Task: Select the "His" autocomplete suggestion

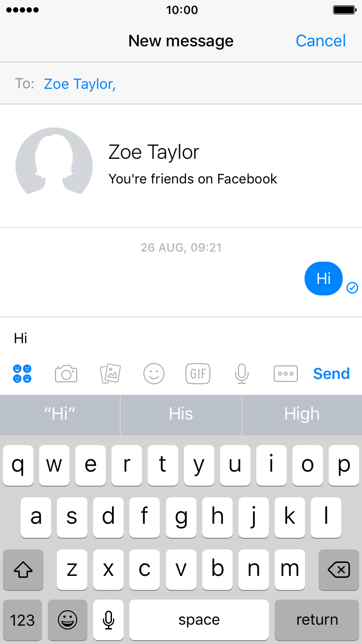Action: pyautogui.click(x=181, y=414)
